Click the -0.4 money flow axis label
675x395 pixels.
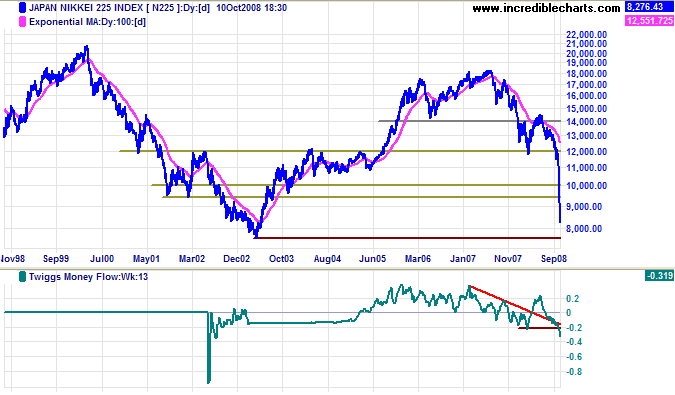pyautogui.click(x=573, y=342)
